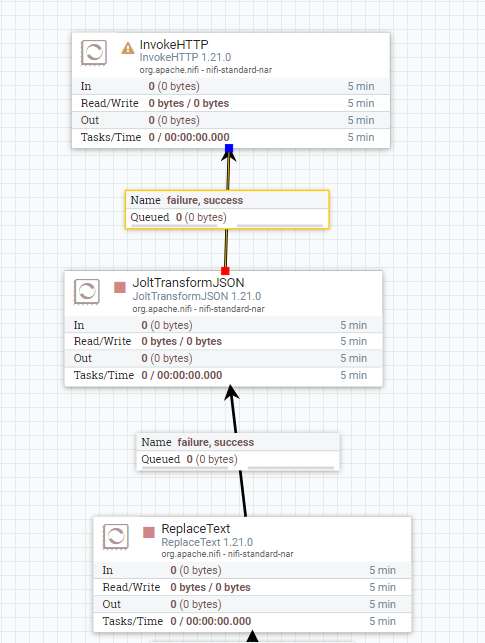Click the JoltTransformJSON 1.21.0 type label

tap(196, 296)
